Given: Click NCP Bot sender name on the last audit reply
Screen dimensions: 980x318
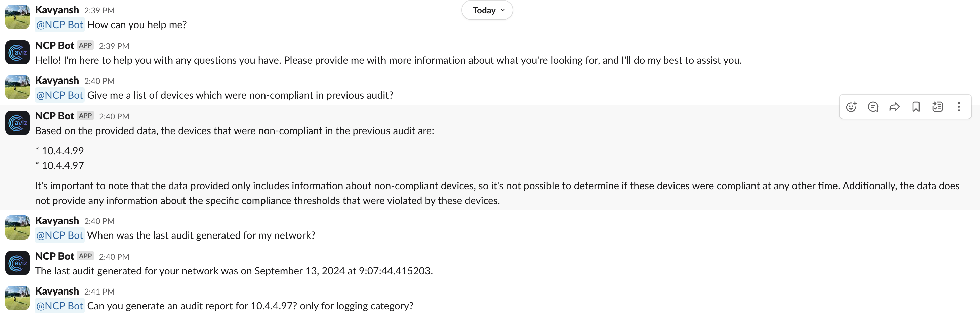Looking at the screenshot, I should [x=54, y=256].
